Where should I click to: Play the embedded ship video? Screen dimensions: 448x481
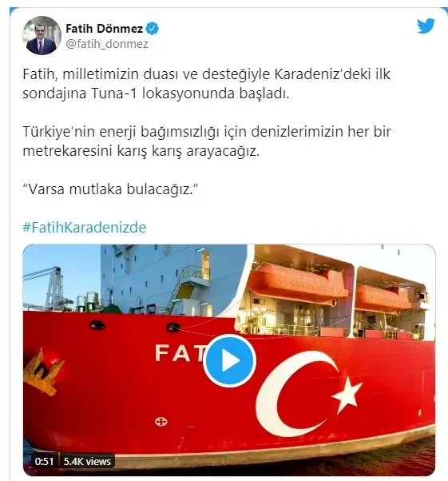point(229,360)
